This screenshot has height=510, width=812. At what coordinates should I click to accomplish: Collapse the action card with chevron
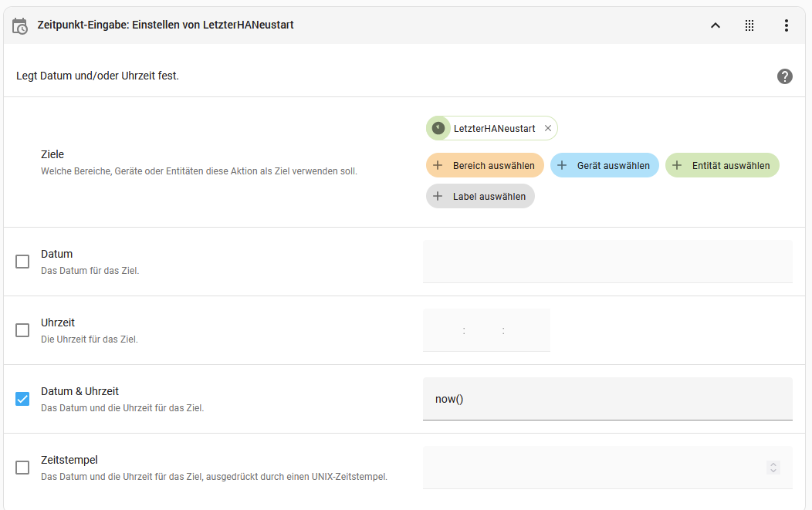point(715,25)
